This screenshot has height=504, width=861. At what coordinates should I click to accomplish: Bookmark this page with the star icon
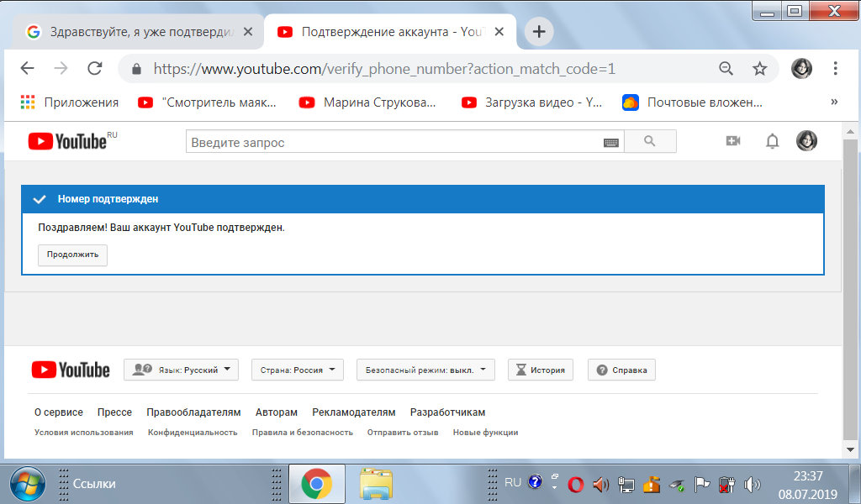click(x=759, y=69)
